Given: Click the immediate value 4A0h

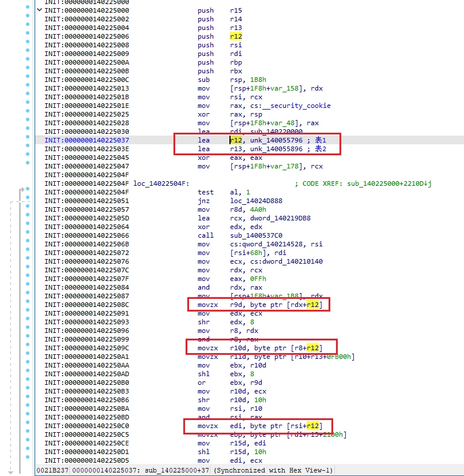Looking at the screenshot, I should [x=258, y=210].
